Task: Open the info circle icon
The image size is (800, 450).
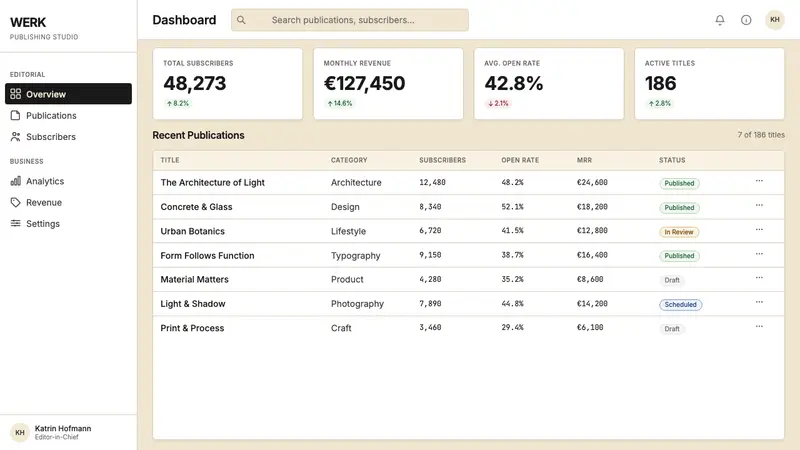Action: tap(746, 20)
